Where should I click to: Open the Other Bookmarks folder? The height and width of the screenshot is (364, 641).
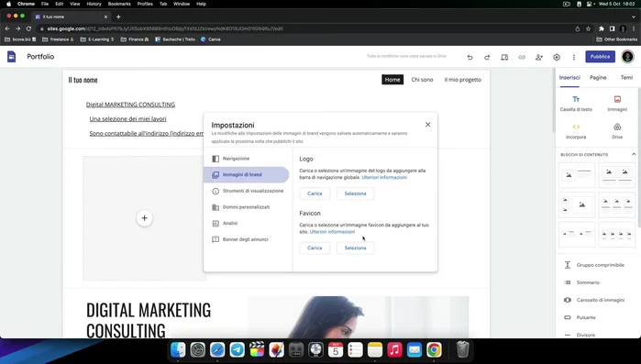(x=617, y=39)
